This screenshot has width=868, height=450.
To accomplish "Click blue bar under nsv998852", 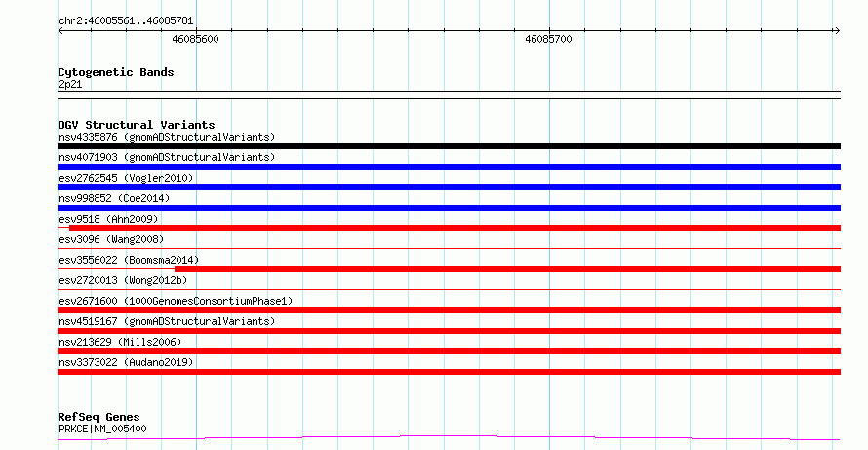I will (x=449, y=208).
